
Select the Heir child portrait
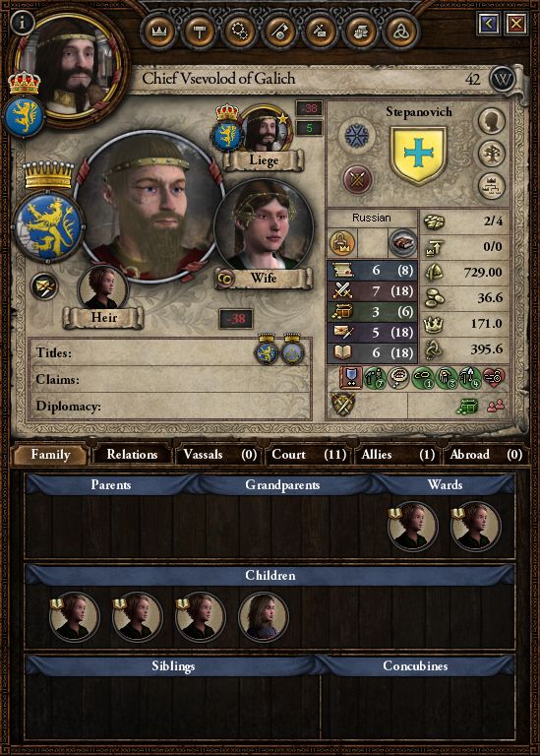pyautogui.click(x=102, y=289)
